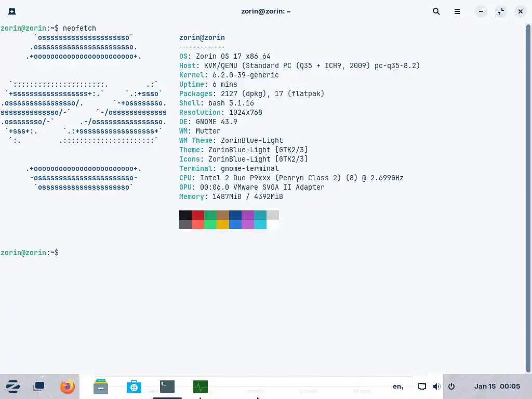The image size is (532, 399).
Task: Click the dark red color block
Action: [x=198, y=215]
